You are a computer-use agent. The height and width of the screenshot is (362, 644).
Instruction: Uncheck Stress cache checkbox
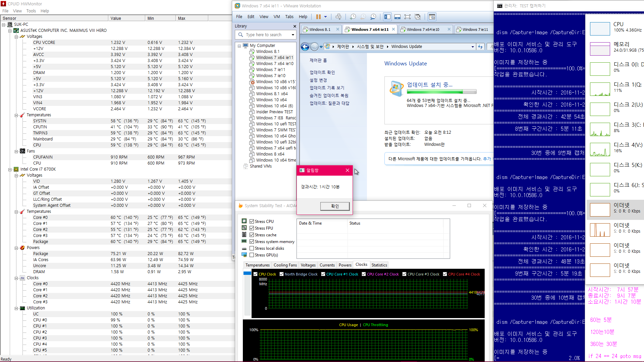[252, 235]
